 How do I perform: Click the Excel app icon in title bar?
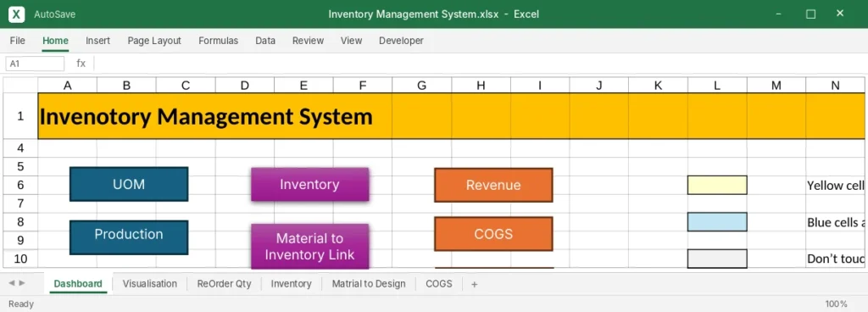coord(16,14)
